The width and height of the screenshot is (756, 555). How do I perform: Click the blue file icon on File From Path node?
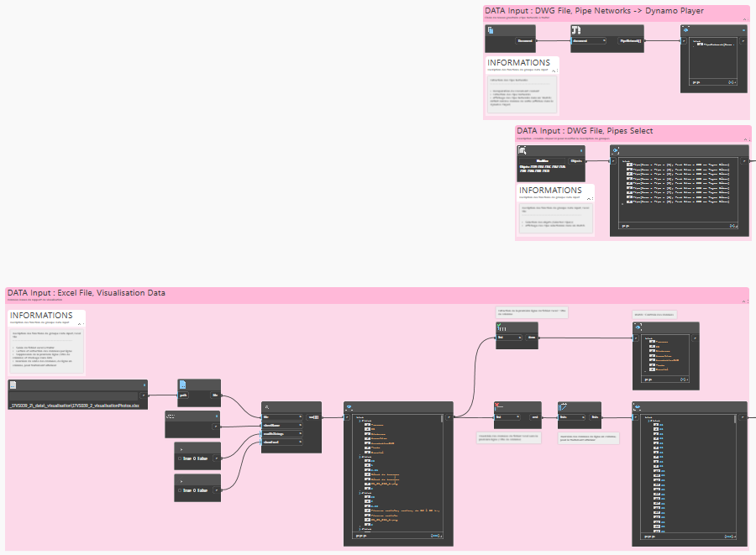click(x=183, y=385)
